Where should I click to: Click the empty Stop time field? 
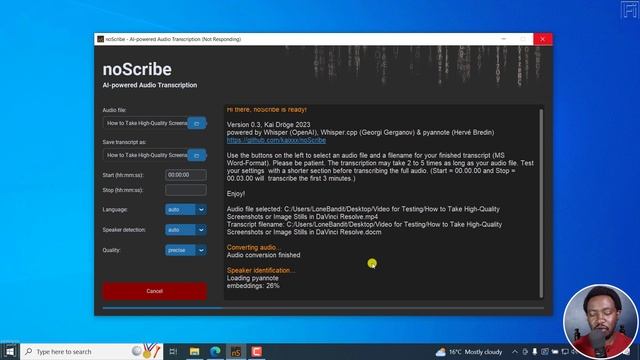click(x=186, y=190)
